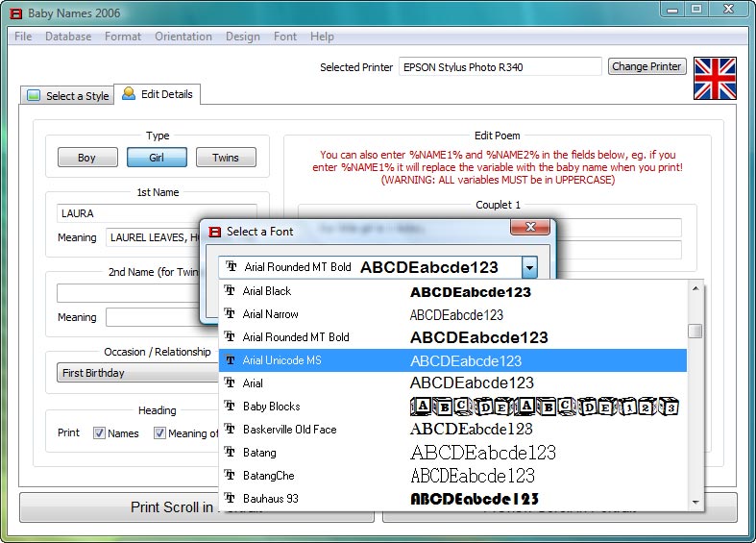Select the Girl type button

pos(157,158)
